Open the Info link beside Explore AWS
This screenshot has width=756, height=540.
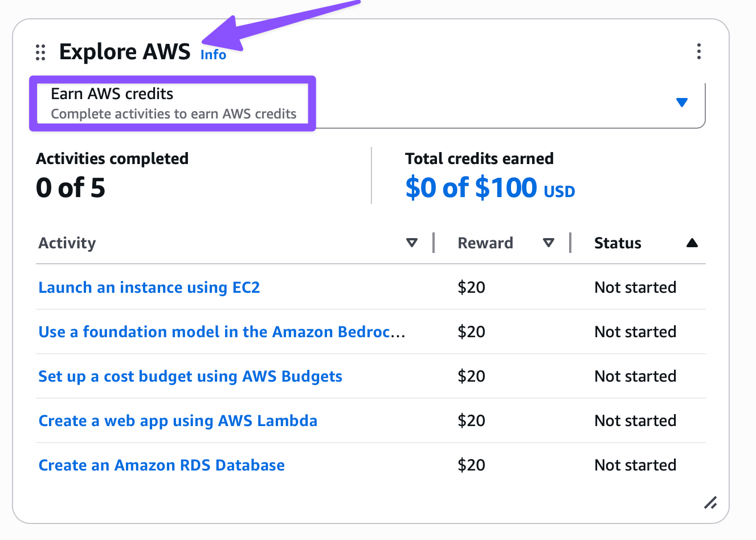[x=213, y=55]
